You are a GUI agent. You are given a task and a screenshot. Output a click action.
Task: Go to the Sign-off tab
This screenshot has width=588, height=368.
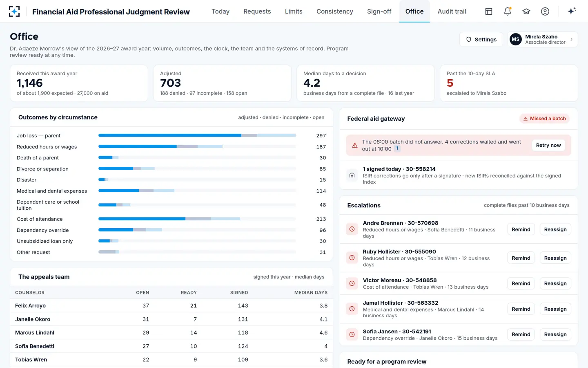tap(379, 11)
